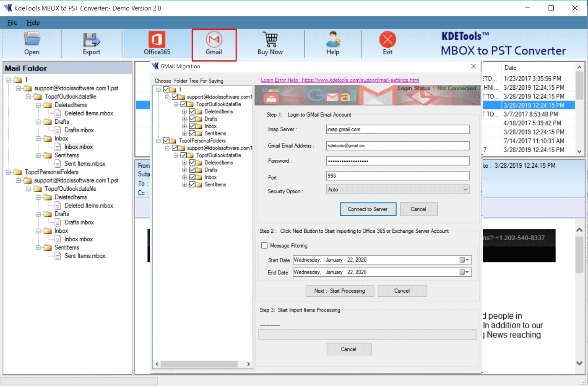Click the End Date calendar icon

click(462, 272)
